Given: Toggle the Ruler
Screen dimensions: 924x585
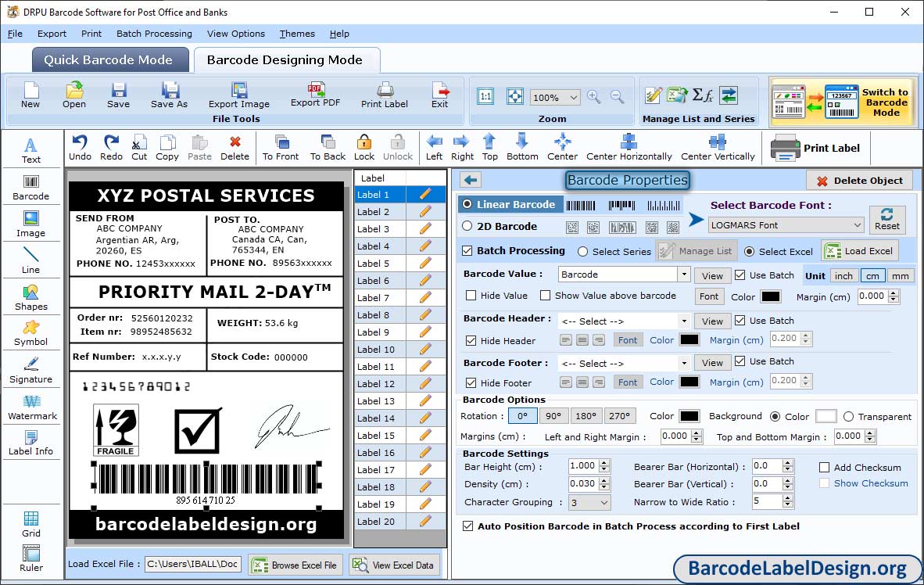Looking at the screenshot, I should (x=30, y=559).
